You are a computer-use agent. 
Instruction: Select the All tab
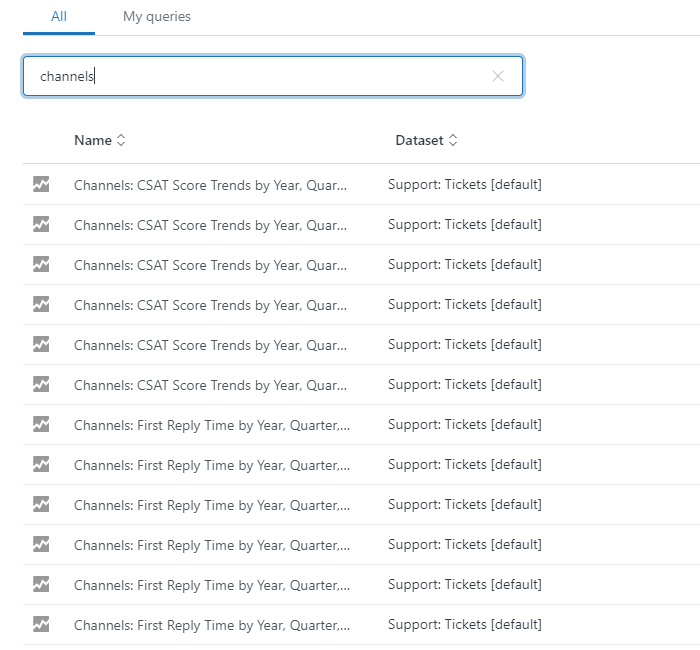[59, 17]
